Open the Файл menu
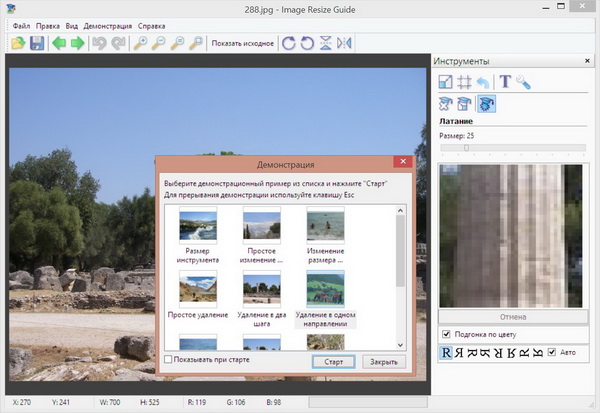This screenshot has width=600, height=413. click(x=21, y=24)
